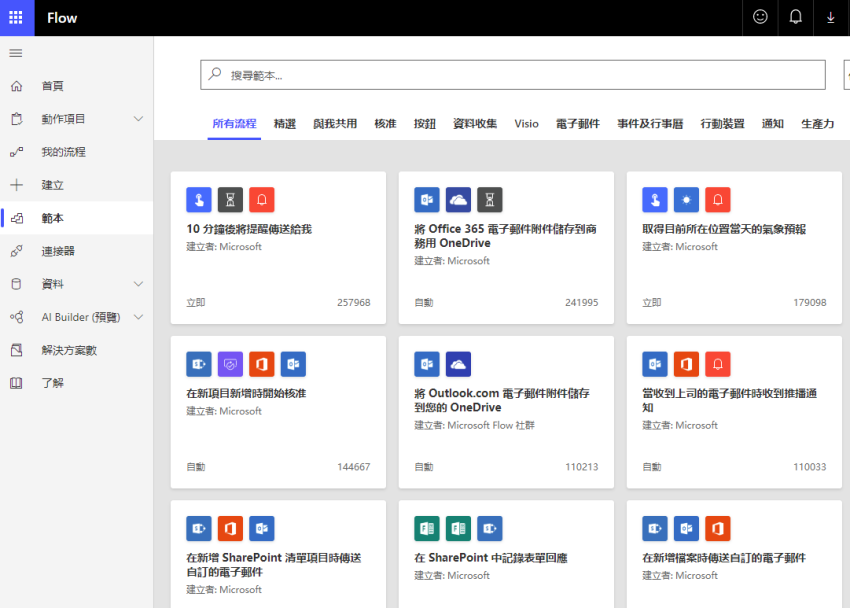Click button icon on 10 分鐘後 card

(199, 200)
